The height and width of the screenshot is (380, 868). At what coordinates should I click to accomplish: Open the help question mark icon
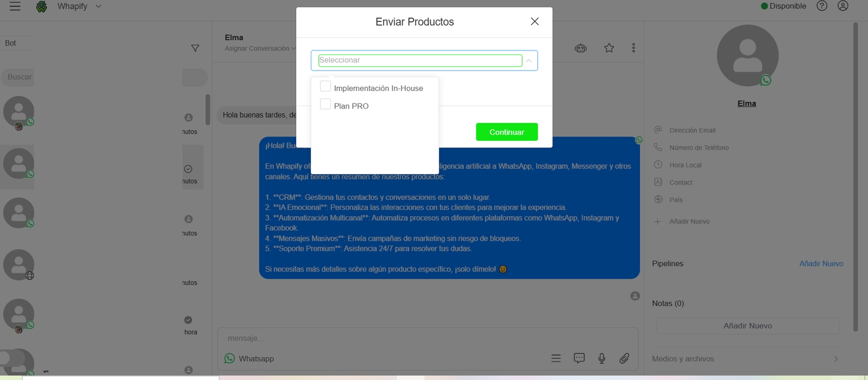822,6
